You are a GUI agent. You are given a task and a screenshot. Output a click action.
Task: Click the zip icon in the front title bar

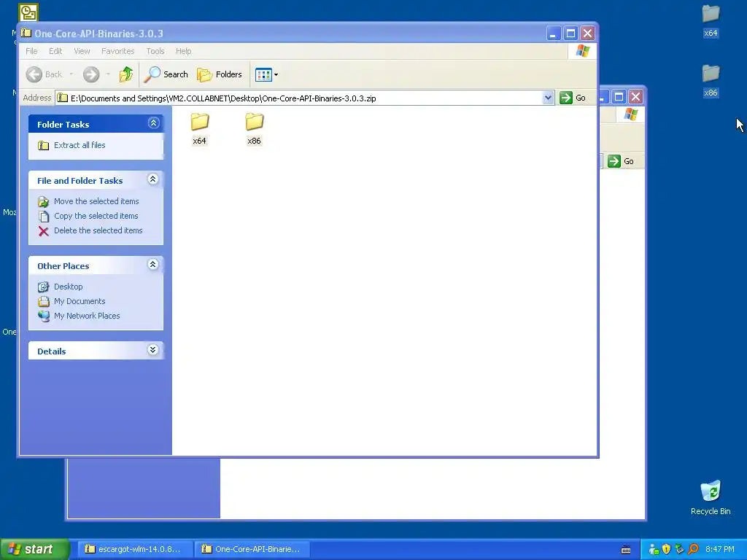26,34
